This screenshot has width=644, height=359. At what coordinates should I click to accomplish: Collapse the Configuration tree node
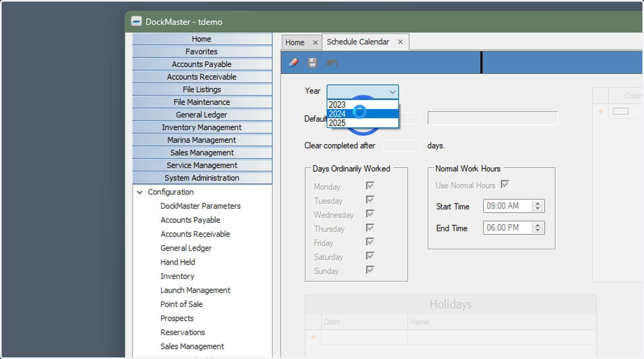140,192
